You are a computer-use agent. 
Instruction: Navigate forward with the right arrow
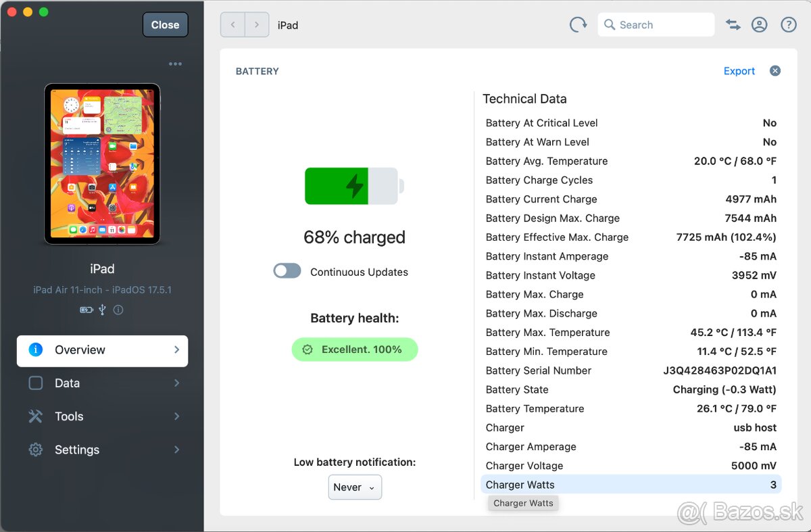(x=257, y=25)
